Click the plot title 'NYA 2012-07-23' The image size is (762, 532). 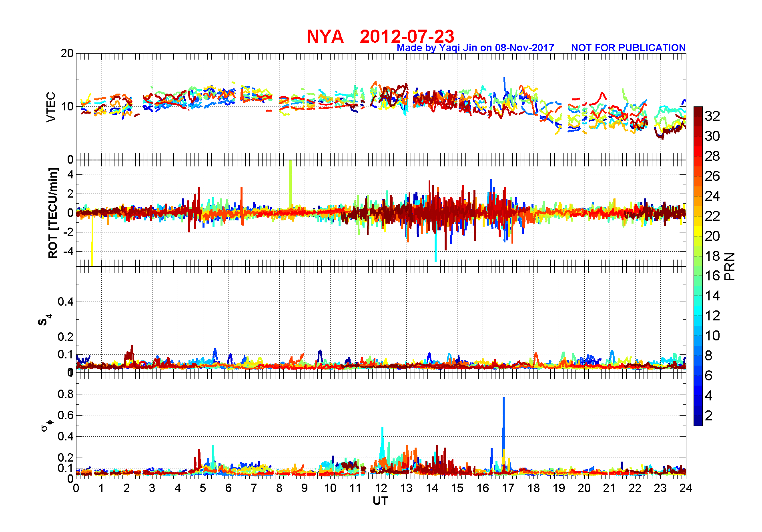(380, 36)
